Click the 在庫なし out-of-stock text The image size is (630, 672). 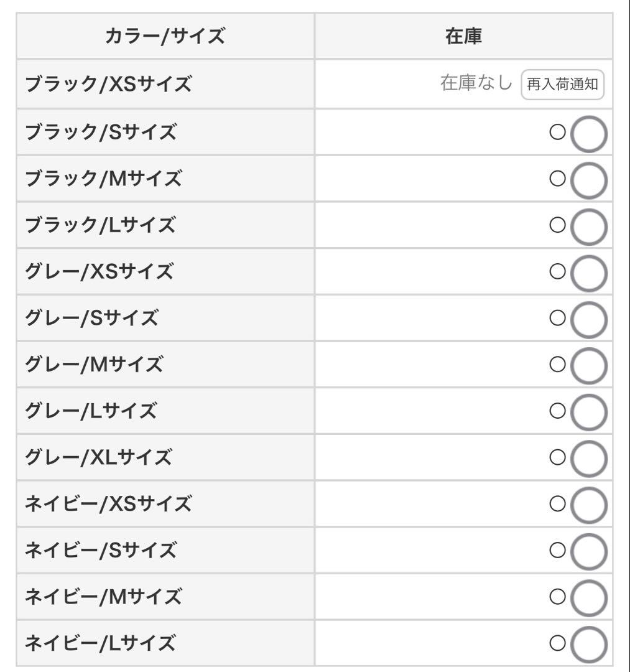coord(476,83)
